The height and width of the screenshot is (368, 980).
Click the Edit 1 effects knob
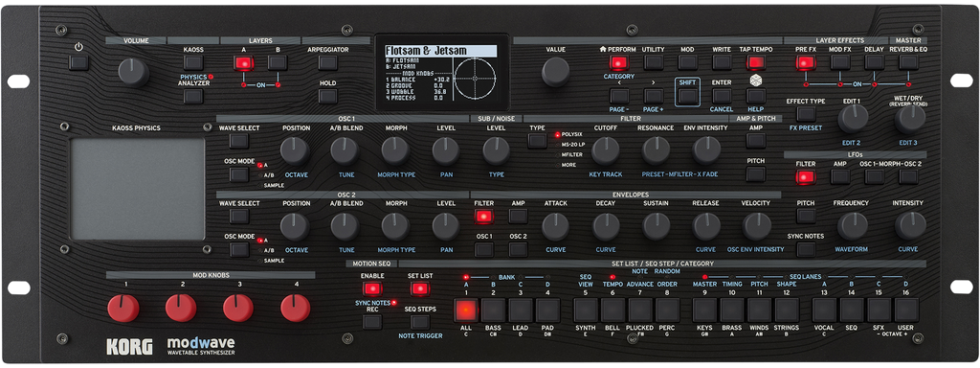[x=853, y=119]
